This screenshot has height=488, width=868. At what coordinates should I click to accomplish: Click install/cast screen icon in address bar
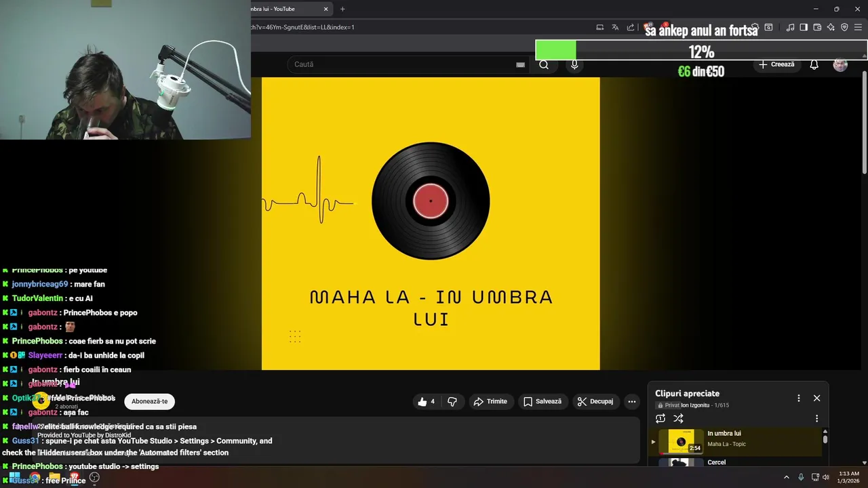[599, 27]
